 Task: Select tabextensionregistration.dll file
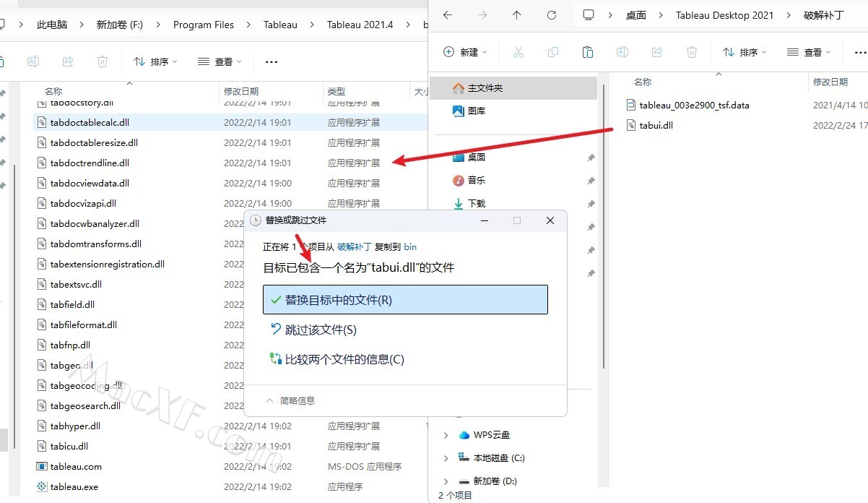pos(107,265)
